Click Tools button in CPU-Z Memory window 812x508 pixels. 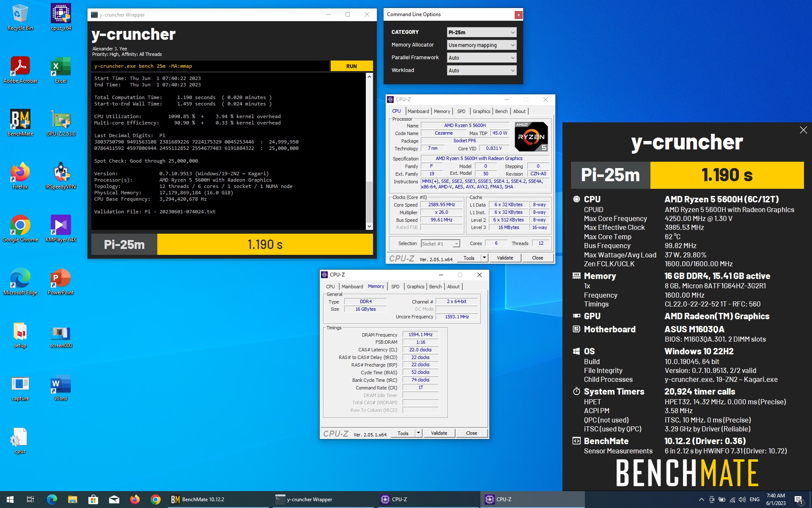403,433
